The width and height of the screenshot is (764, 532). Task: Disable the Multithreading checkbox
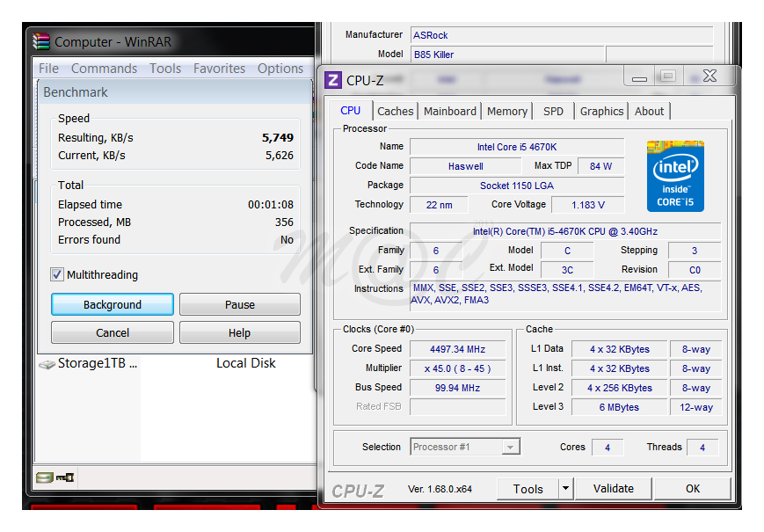coord(57,274)
